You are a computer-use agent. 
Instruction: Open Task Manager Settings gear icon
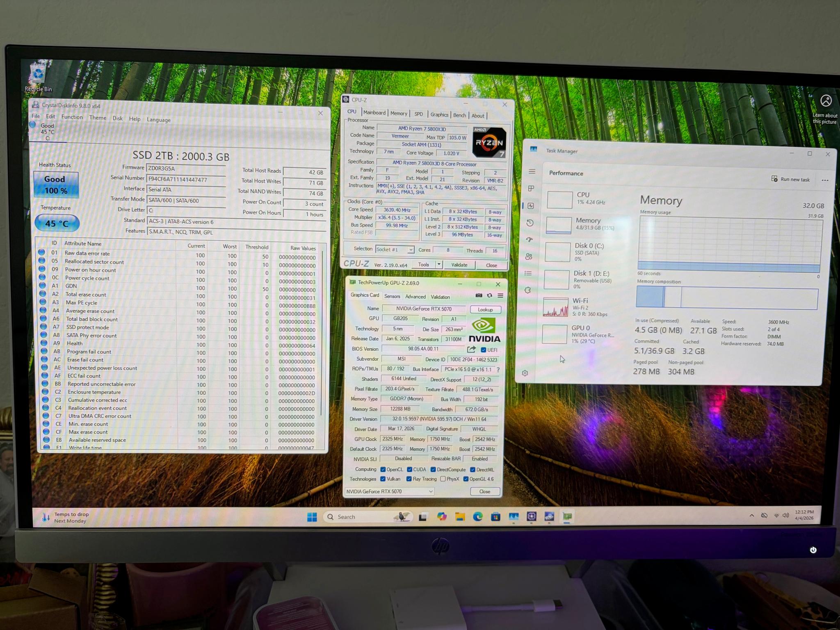(x=525, y=373)
